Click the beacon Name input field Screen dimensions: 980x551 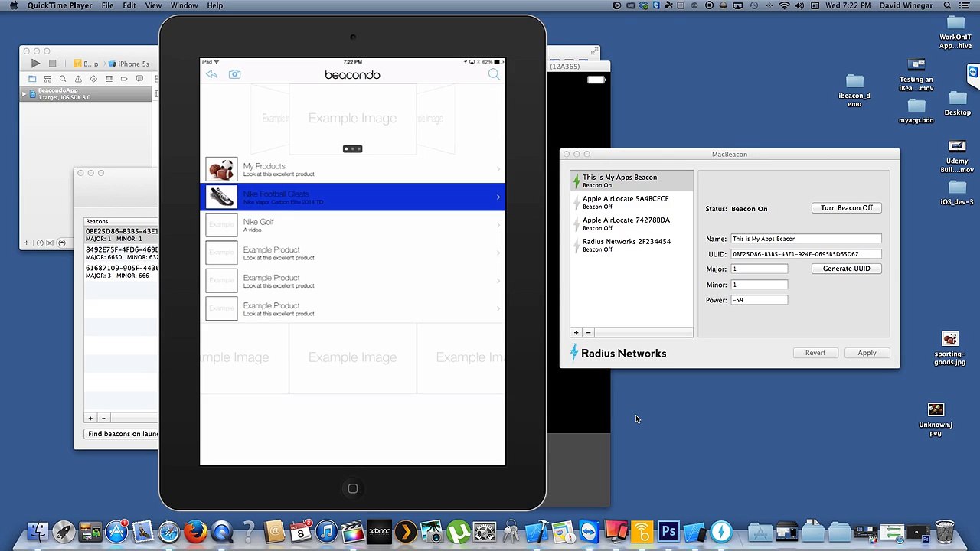click(805, 239)
